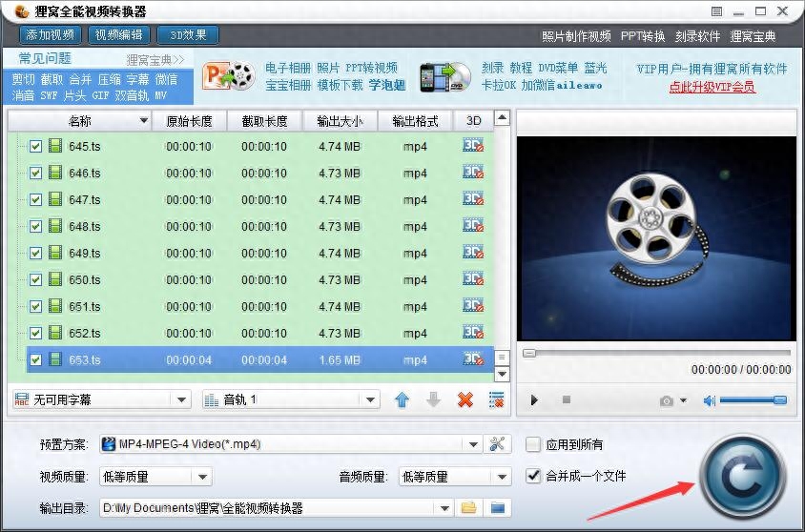Play the preview video
Screen dimensions: 805x532
coord(534,400)
